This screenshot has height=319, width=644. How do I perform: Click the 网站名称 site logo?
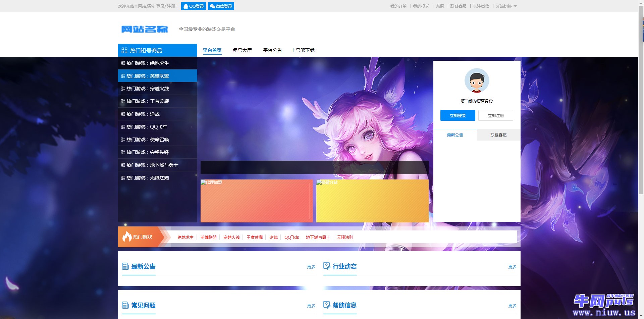point(145,29)
